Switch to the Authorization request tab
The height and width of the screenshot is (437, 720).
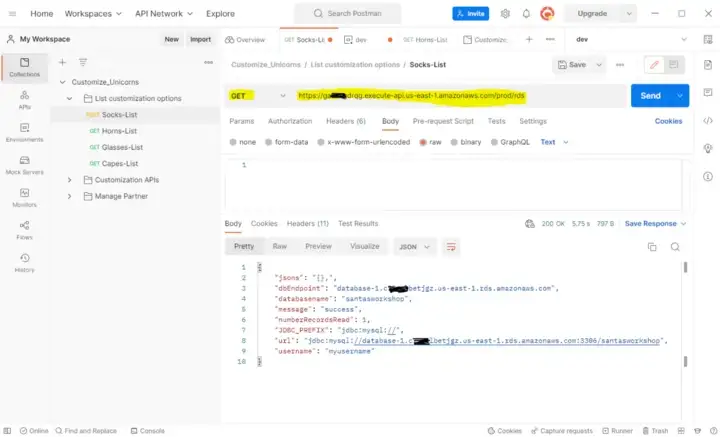[x=290, y=121]
